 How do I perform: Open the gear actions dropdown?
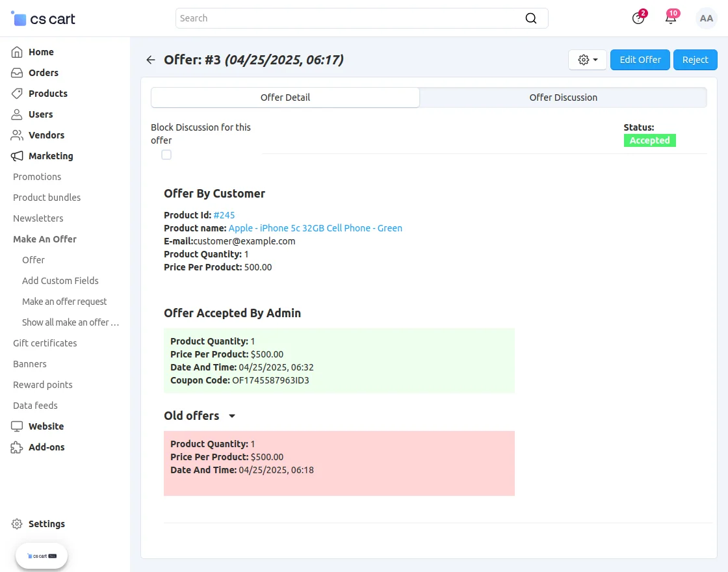click(x=588, y=60)
